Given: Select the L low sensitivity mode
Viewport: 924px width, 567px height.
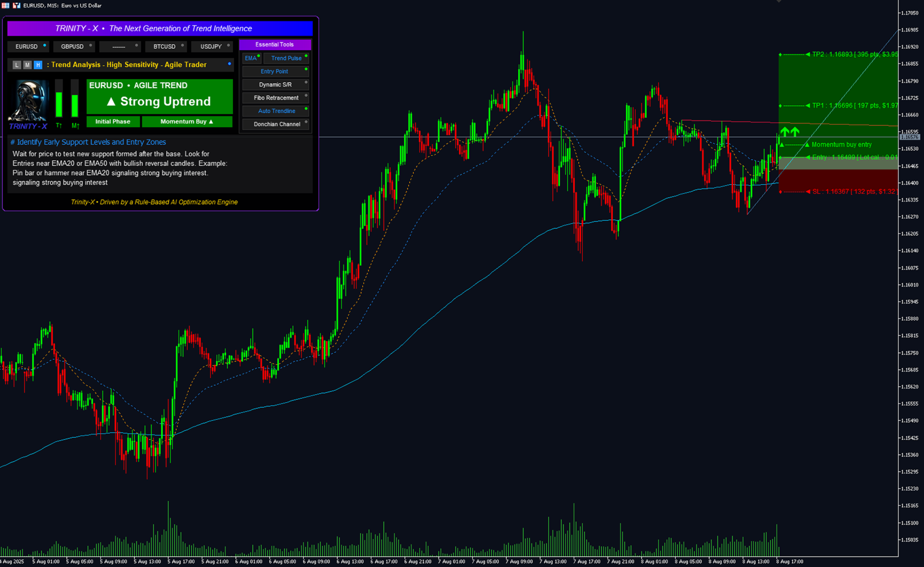Looking at the screenshot, I should point(16,65).
